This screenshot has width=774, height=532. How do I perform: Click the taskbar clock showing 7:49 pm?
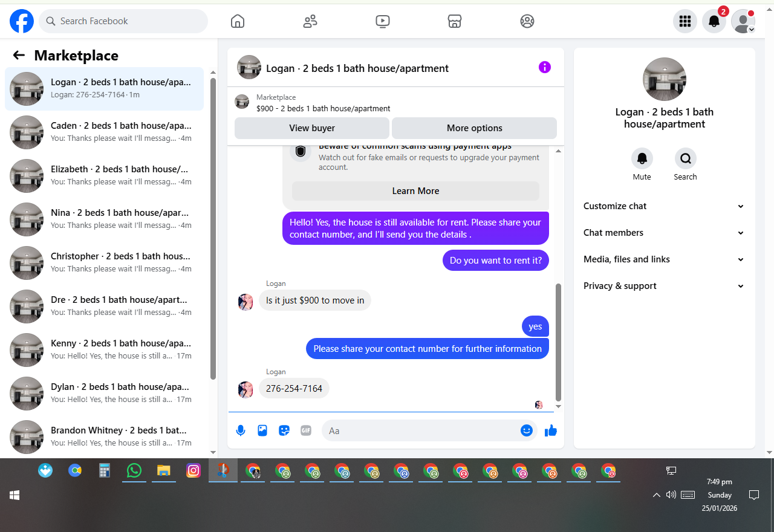pyautogui.click(x=720, y=495)
